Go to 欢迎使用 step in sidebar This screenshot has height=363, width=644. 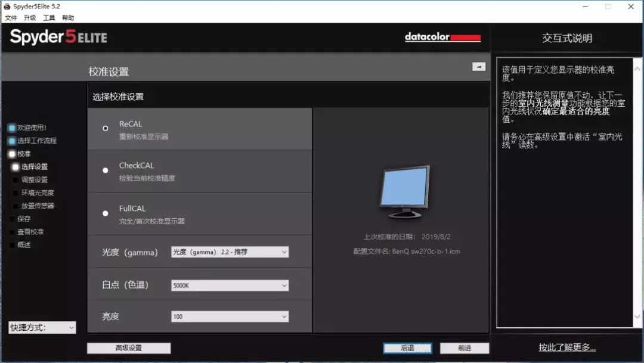[x=27, y=128]
